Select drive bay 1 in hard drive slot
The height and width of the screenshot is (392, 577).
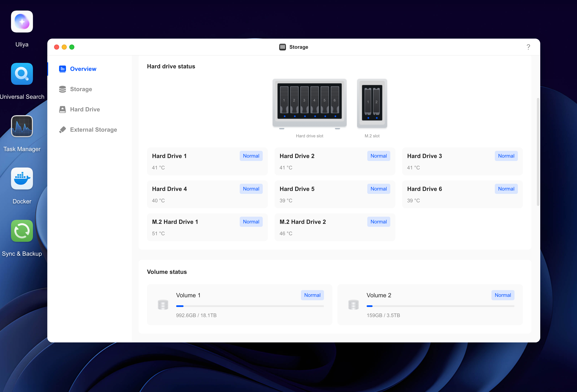pyautogui.click(x=284, y=100)
